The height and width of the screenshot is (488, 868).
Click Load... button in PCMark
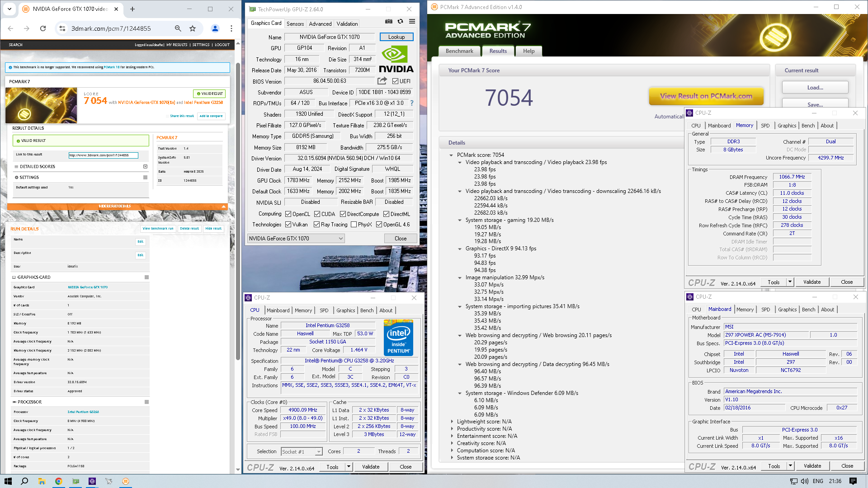point(815,88)
